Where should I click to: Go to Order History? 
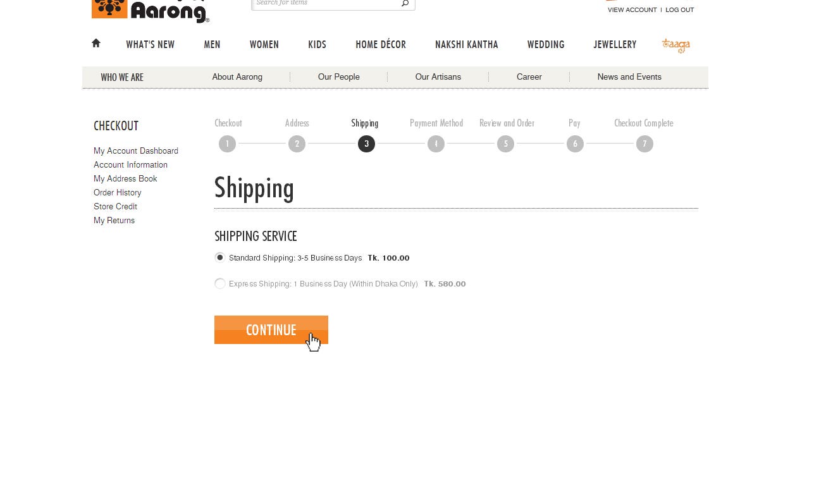point(117,192)
